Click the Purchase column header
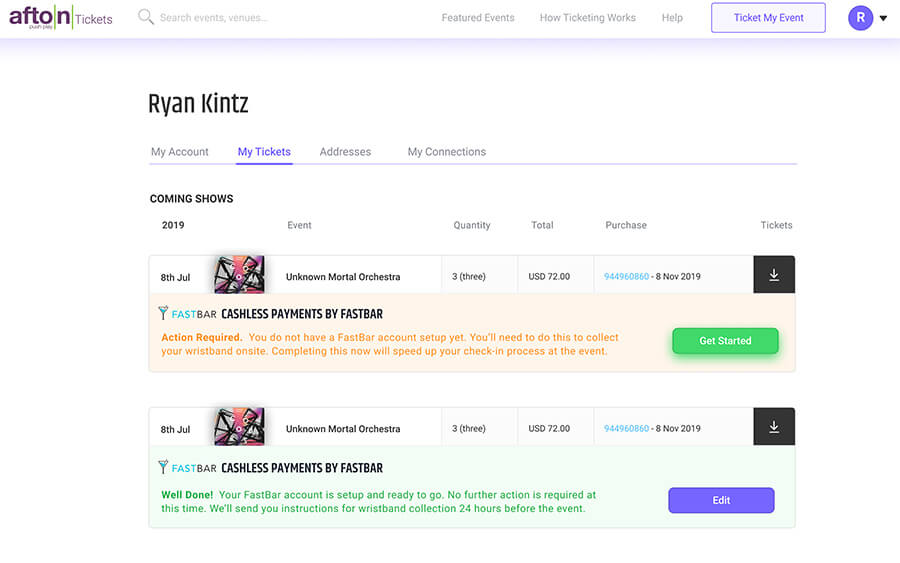 [626, 225]
